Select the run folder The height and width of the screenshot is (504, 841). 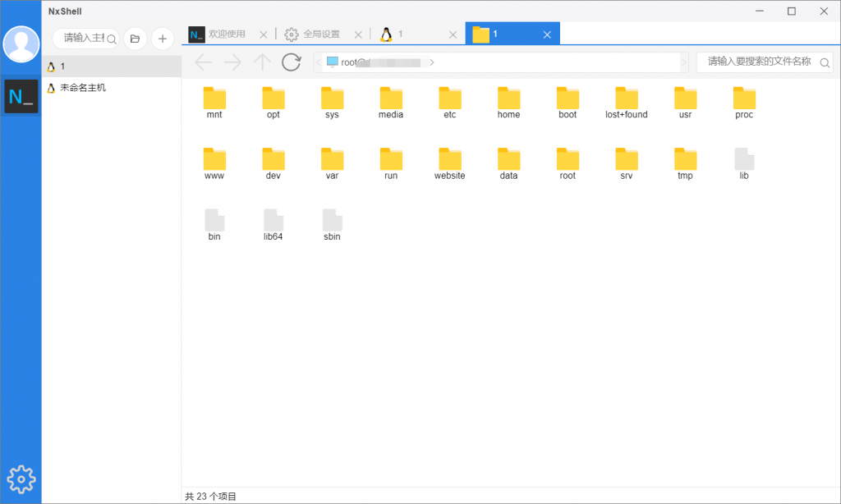(391, 163)
